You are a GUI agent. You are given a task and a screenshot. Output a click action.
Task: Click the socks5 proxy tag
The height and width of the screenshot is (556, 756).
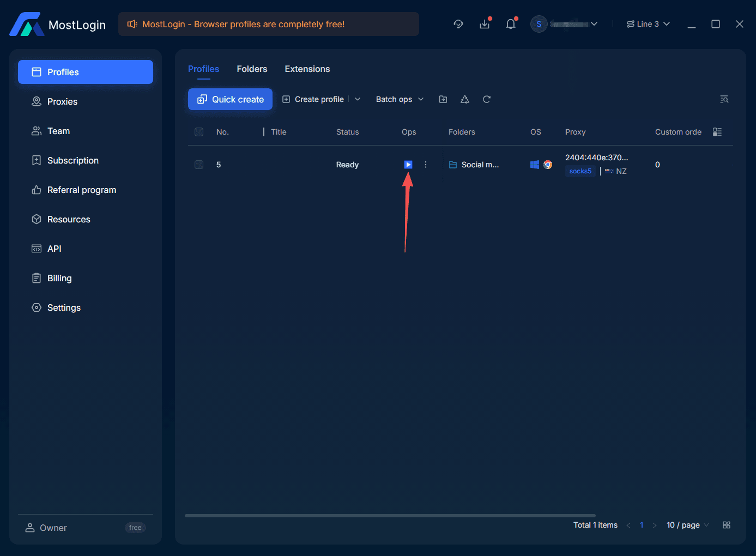point(580,171)
